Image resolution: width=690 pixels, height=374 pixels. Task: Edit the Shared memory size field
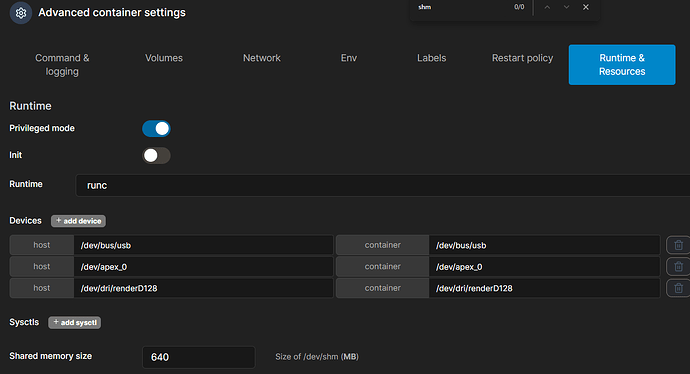[x=198, y=357]
